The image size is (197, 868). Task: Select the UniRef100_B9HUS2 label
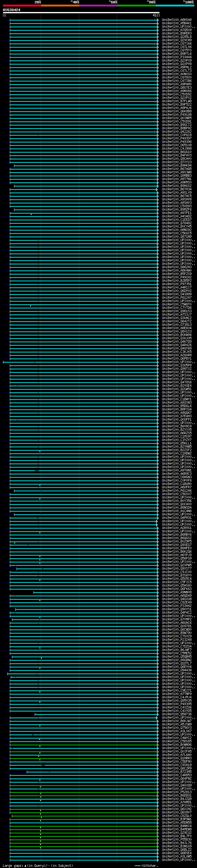(x=177, y=186)
